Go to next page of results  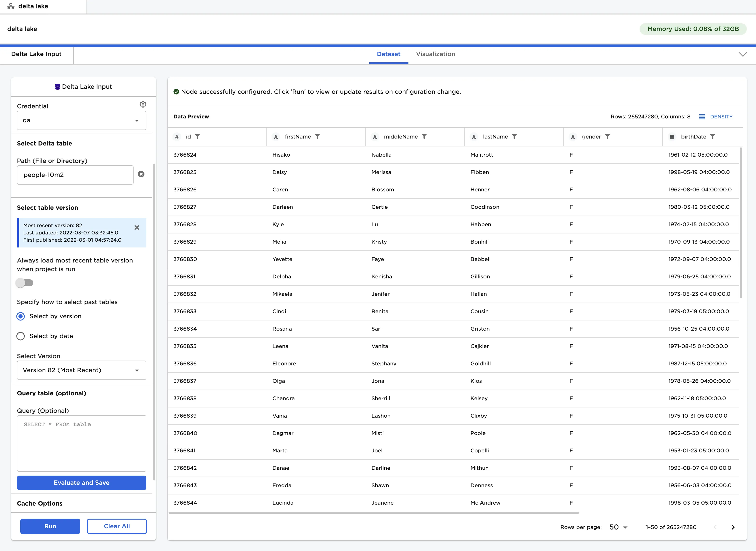[733, 527]
